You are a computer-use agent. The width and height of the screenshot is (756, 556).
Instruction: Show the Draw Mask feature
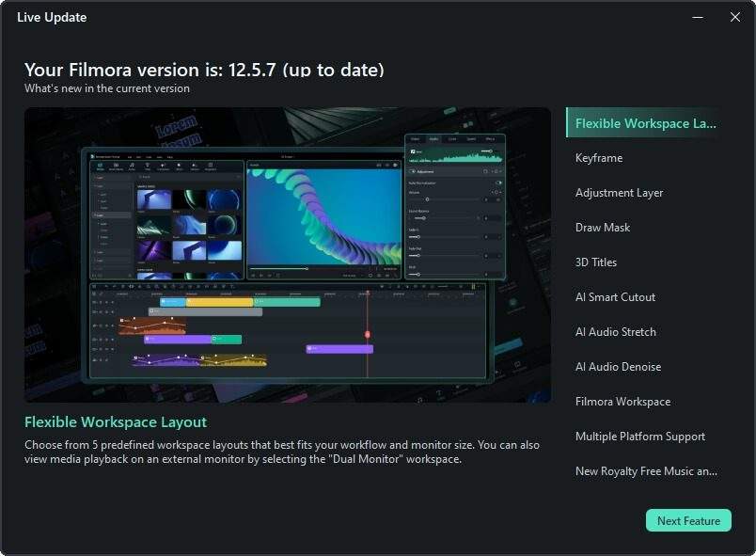click(x=603, y=228)
